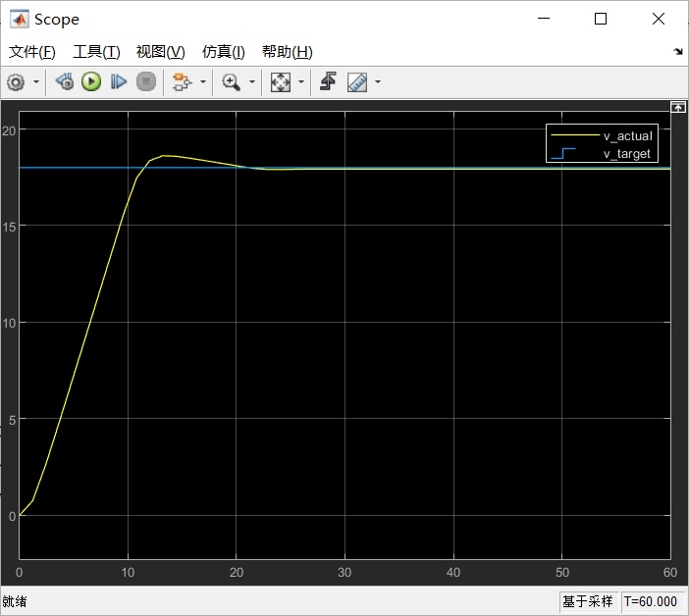Click the step forward button
The height and width of the screenshot is (616, 689).
[x=119, y=81]
